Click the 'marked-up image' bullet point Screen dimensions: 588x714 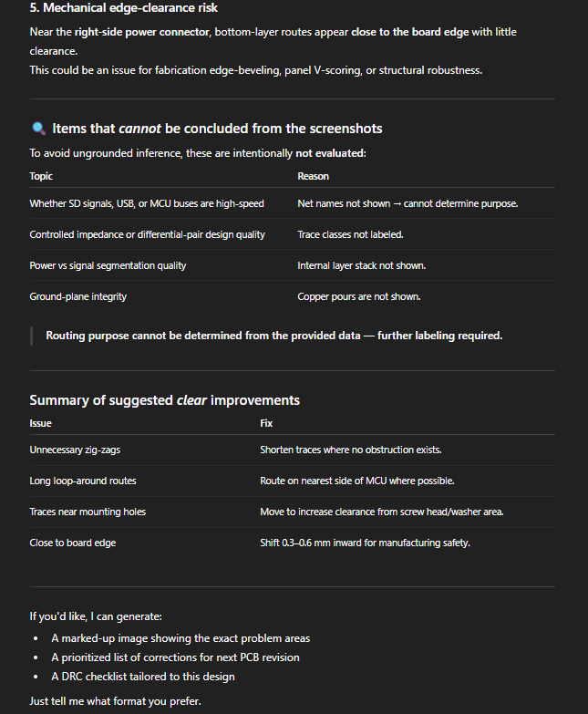point(180,638)
